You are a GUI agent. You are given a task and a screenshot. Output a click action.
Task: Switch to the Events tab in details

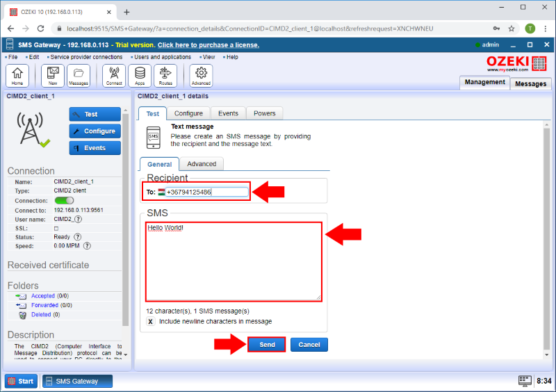[228, 113]
